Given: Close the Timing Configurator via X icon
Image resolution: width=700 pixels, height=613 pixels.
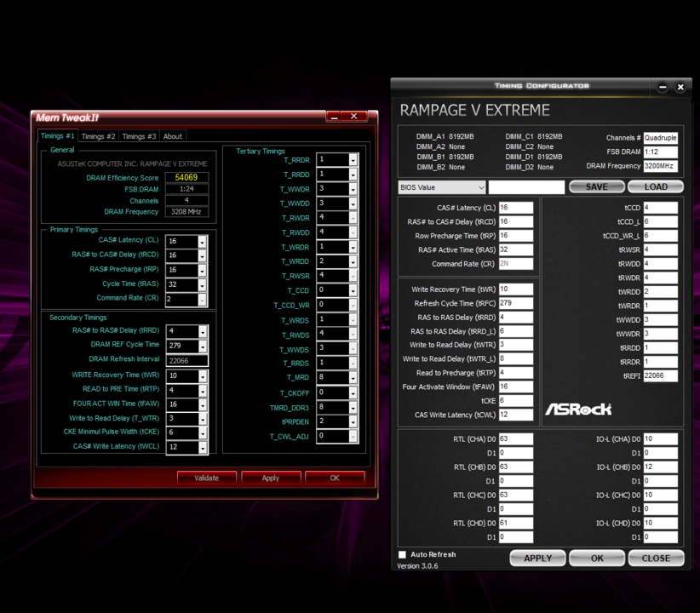Looking at the screenshot, I should point(680,88).
